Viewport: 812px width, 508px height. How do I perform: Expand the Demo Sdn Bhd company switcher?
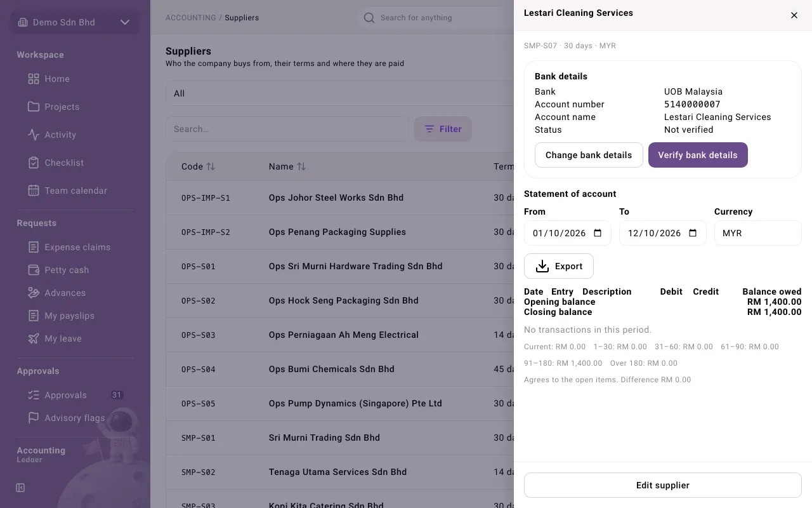(75, 22)
